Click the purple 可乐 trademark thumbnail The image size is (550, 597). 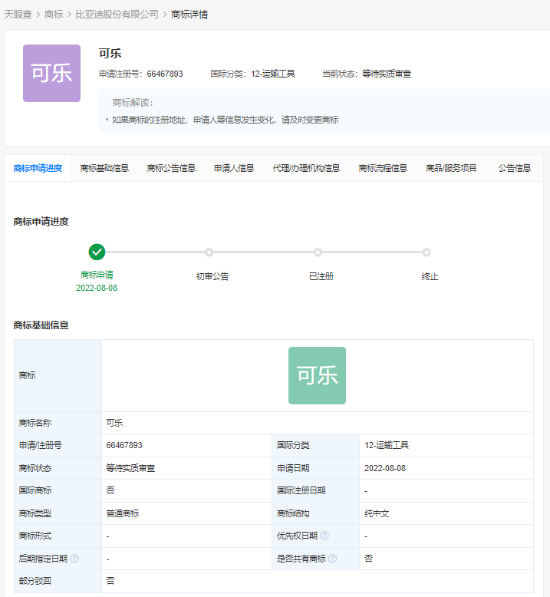tap(52, 73)
